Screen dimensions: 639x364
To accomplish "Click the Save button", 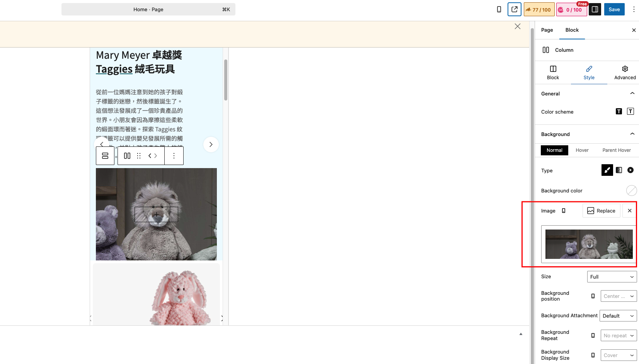I will pyautogui.click(x=614, y=9).
